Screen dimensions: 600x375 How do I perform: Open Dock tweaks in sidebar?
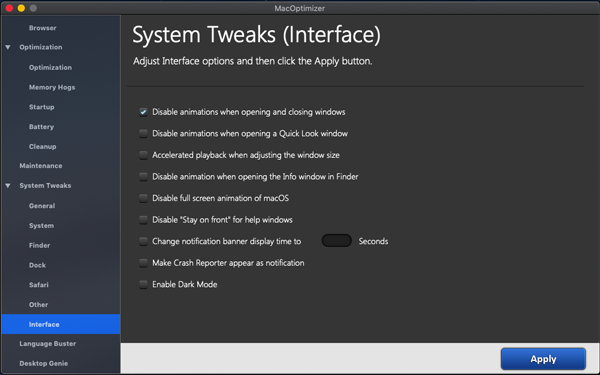tap(38, 265)
